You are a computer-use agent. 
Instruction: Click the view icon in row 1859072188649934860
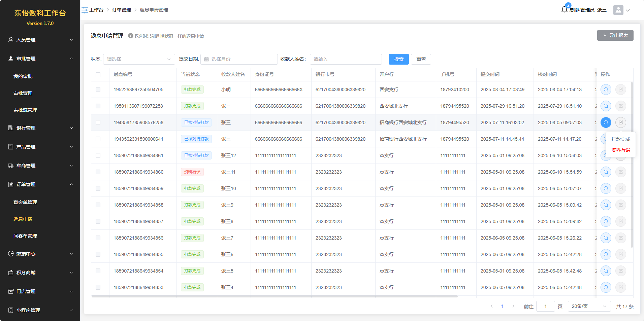606,172
